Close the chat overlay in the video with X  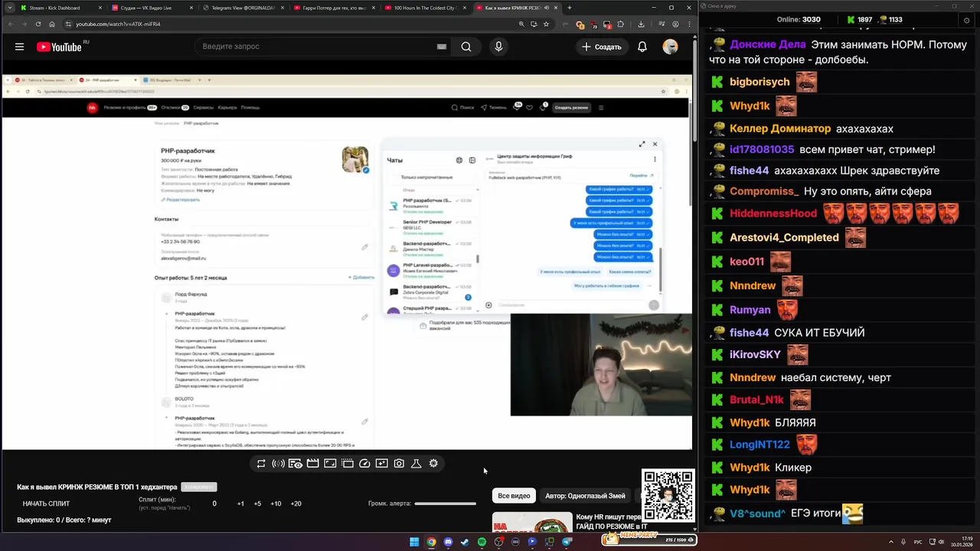(x=655, y=144)
